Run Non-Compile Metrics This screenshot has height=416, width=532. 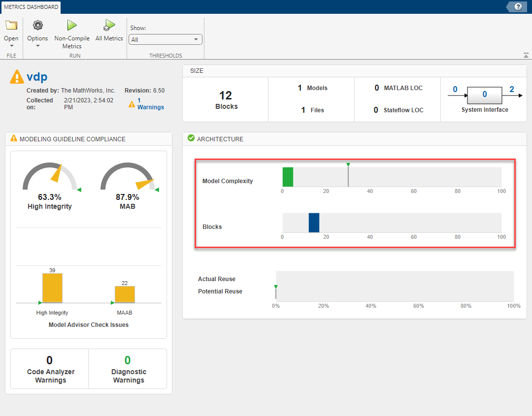tap(72, 26)
